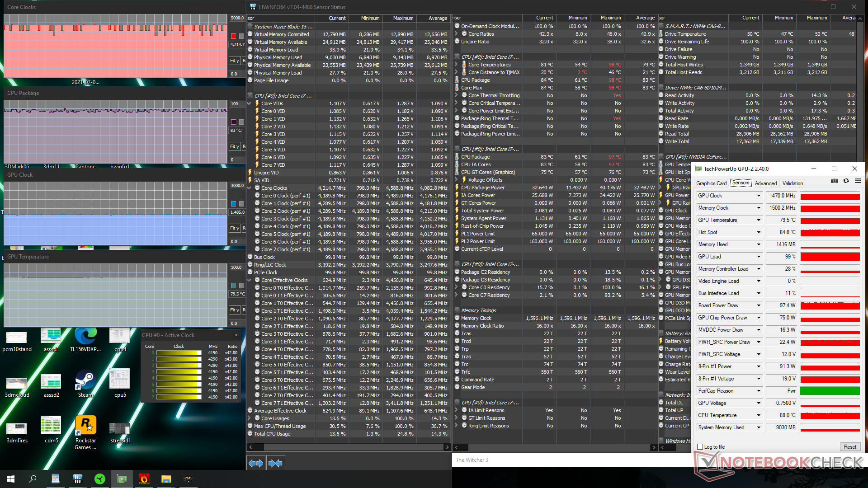
Task: Open Hot Spot sensor dropdown
Action: coord(759,232)
